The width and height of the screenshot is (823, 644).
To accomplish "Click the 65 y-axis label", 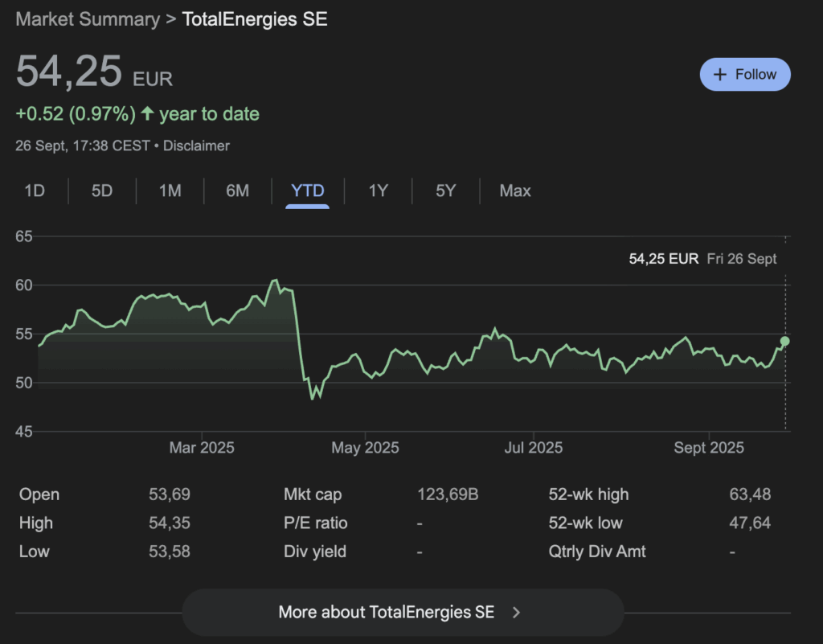I will (x=24, y=236).
